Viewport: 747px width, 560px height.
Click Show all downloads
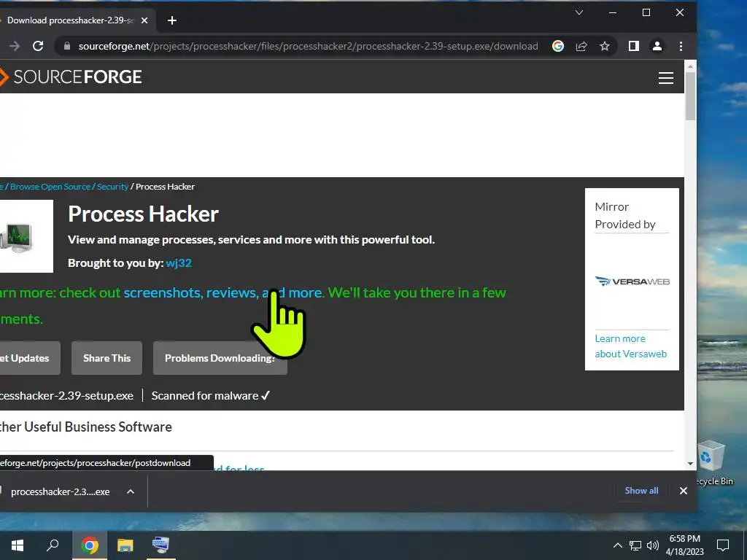coord(641,491)
